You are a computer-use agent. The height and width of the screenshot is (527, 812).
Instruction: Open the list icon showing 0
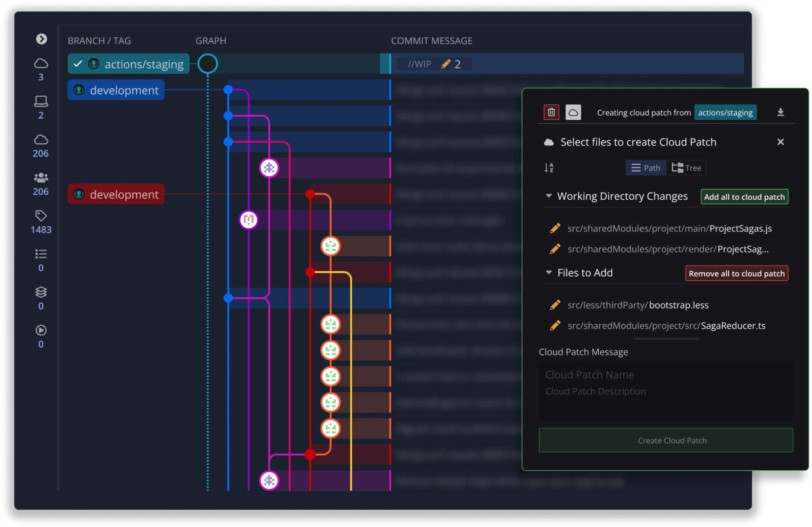[41, 254]
